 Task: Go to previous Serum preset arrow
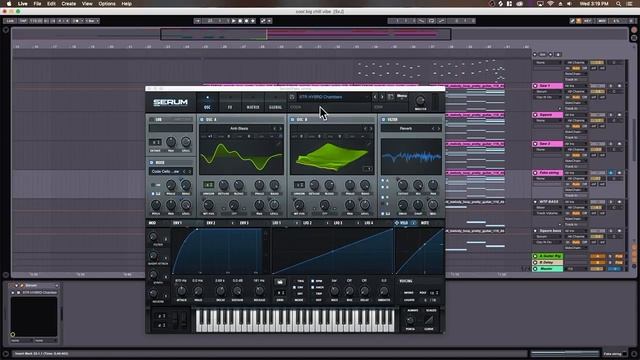tap(375, 97)
